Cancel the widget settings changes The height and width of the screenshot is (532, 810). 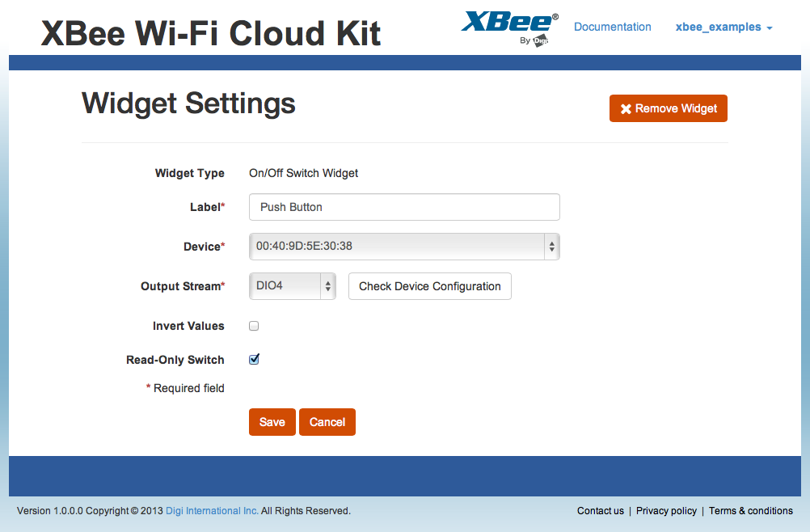327,422
